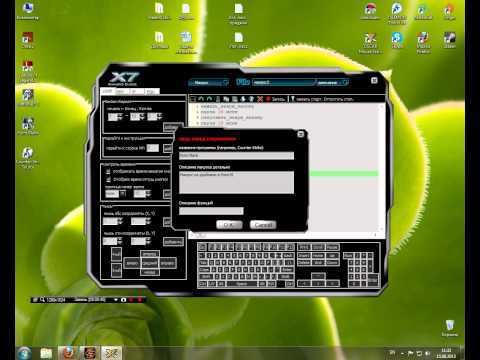Start recording with the red Запись button
Viewport: 480px width, 360px height.
pyautogui.click(x=275, y=99)
